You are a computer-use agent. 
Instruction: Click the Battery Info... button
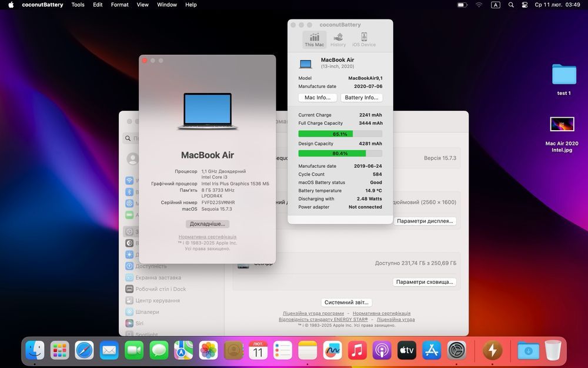pyautogui.click(x=362, y=98)
